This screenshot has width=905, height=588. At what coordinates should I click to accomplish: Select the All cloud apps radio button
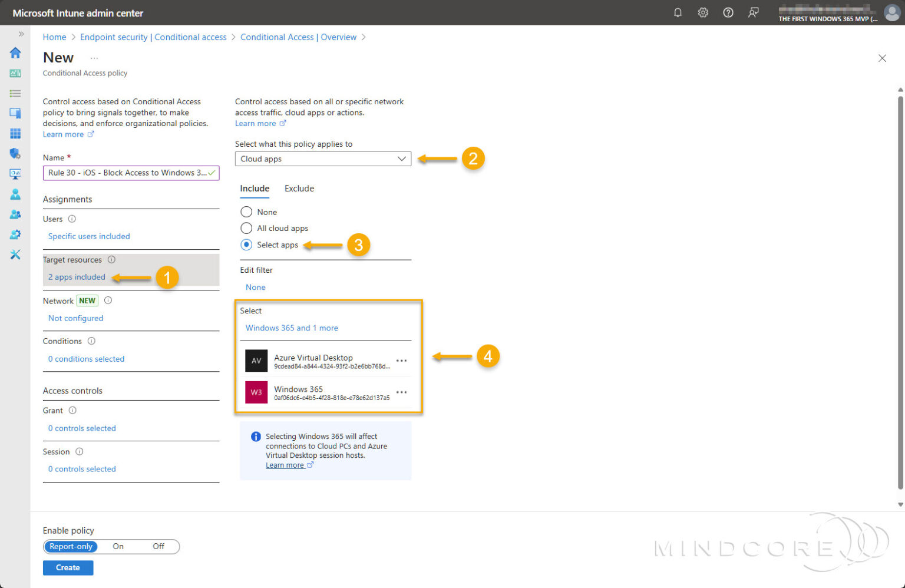[246, 228]
